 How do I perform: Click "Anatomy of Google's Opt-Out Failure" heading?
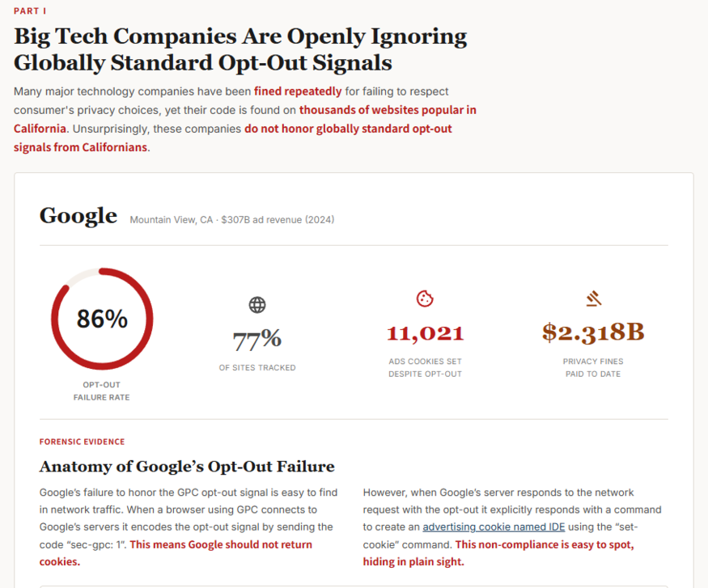coord(187,467)
